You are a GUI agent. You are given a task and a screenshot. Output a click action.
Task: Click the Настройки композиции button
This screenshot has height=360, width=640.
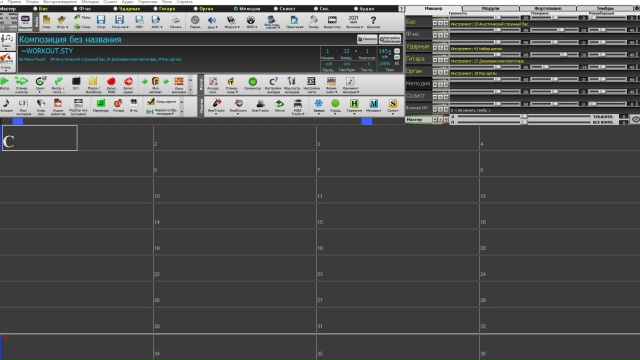[390, 39]
